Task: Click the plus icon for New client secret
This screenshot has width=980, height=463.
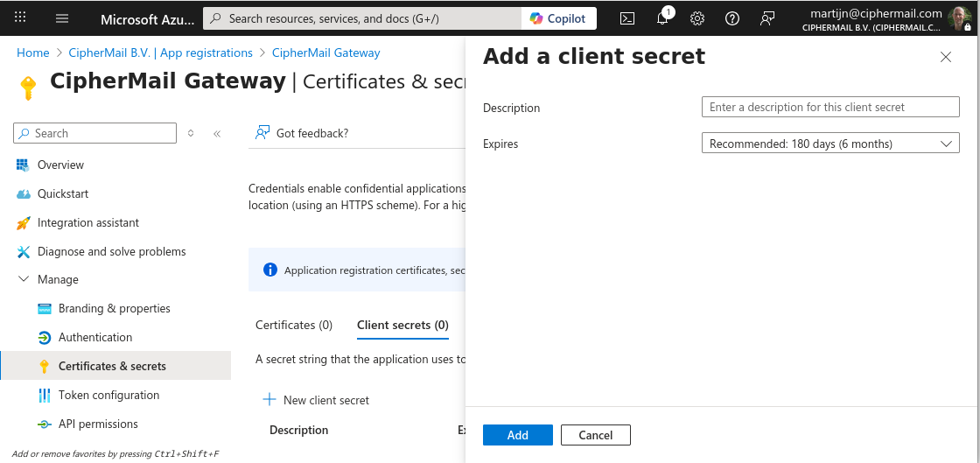Action: pyautogui.click(x=269, y=400)
